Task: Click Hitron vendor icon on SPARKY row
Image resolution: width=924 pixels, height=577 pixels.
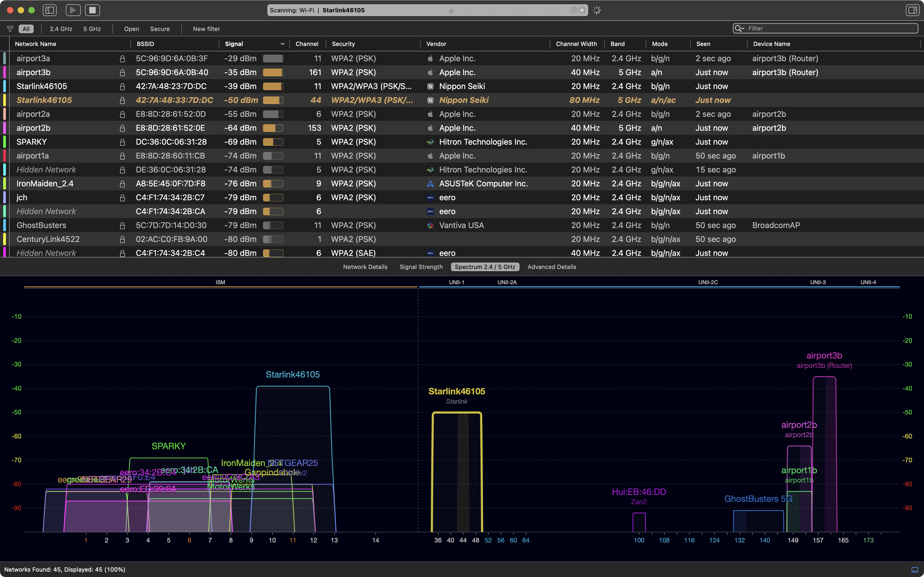Action: (x=430, y=142)
